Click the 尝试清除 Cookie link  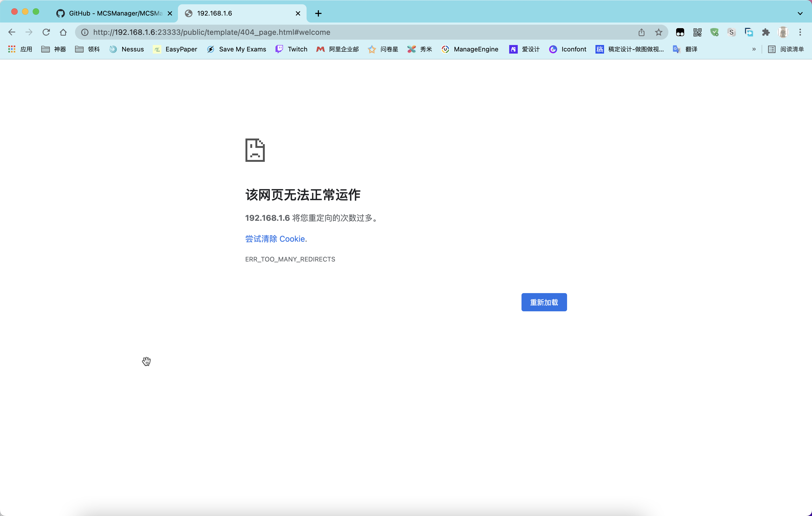276,239
